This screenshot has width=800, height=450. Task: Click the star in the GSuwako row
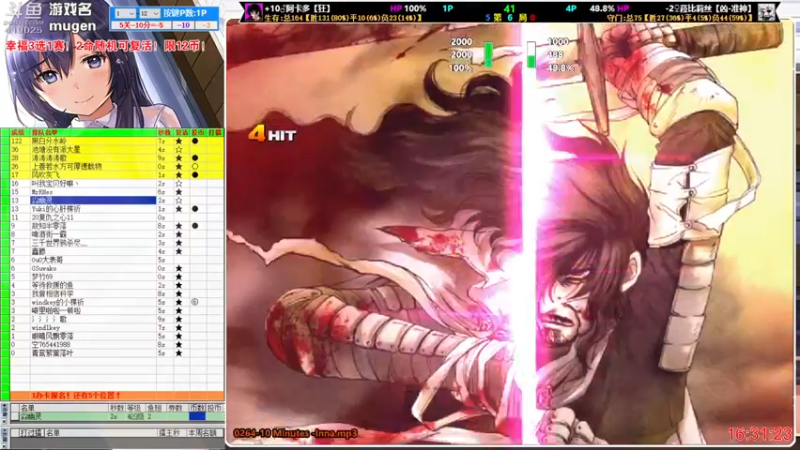tap(179, 268)
